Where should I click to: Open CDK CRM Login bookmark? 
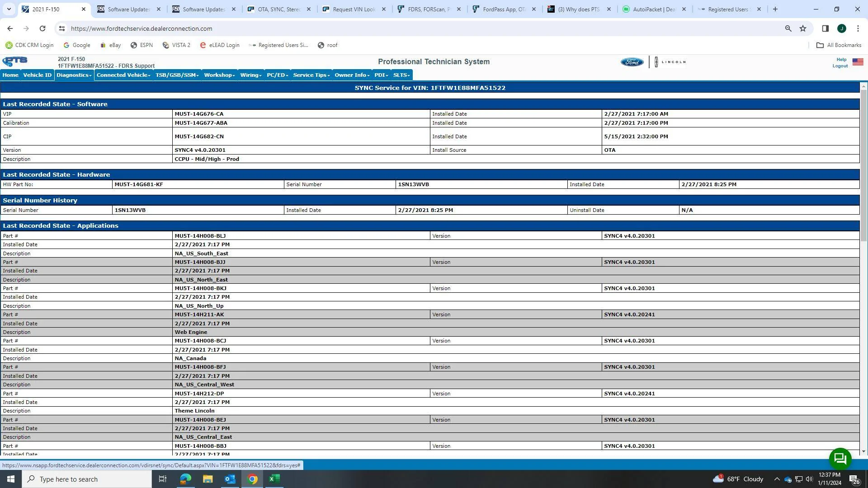tap(29, 45)
